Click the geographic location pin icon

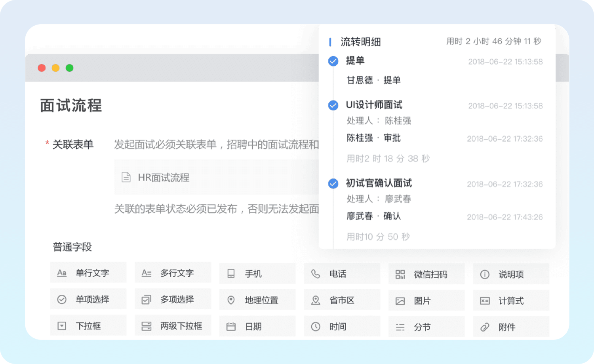[x=231, y=300]
